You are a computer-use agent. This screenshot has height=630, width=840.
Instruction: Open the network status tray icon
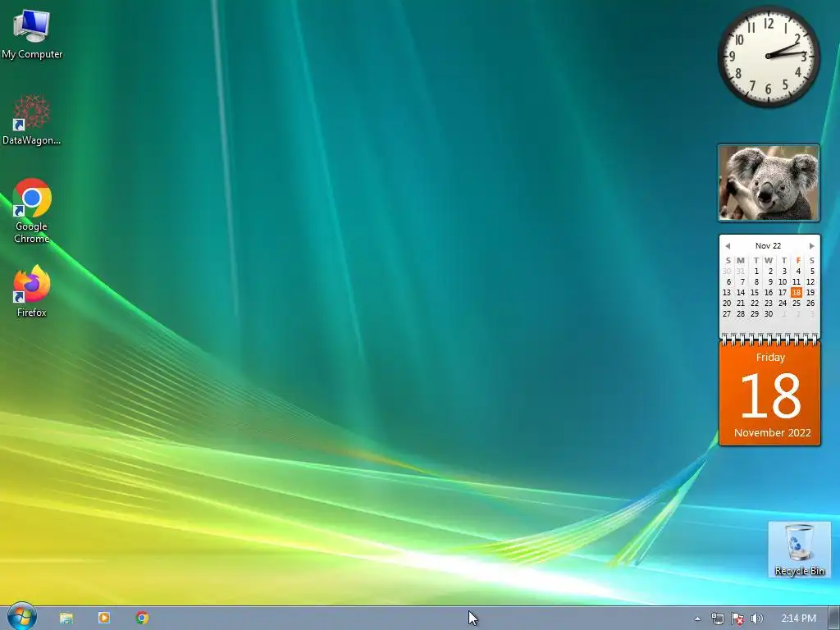pos(717,619)
